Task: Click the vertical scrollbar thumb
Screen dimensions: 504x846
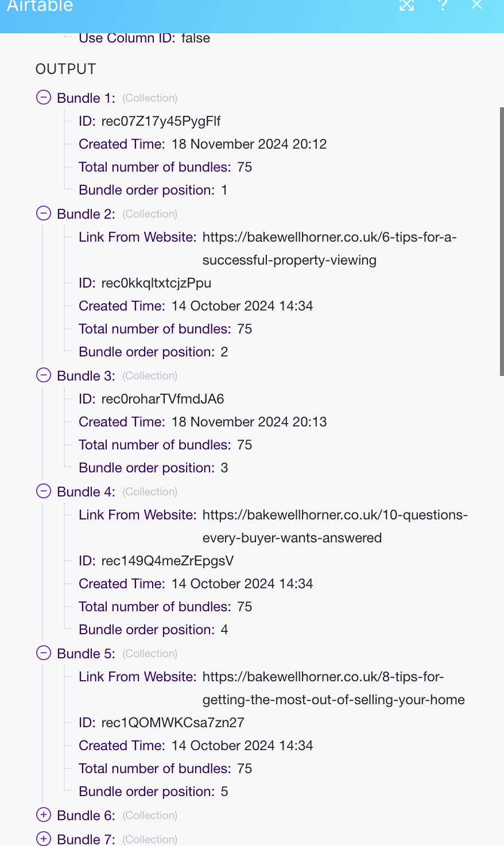Action: tap(502, 241)
